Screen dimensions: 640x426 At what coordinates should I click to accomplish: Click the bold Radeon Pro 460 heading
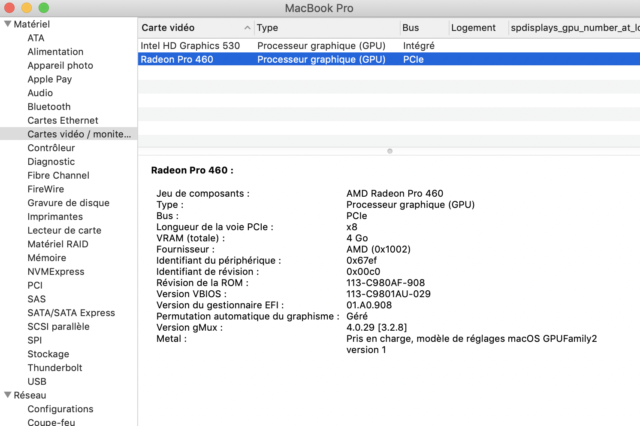[x=192, y=171]
